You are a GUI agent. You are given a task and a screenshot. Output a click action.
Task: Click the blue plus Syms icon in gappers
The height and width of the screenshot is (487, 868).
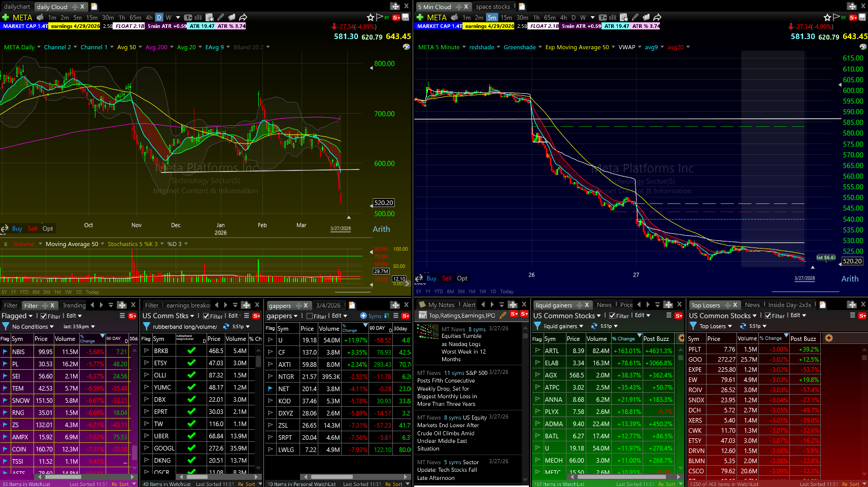pos(363,316)
